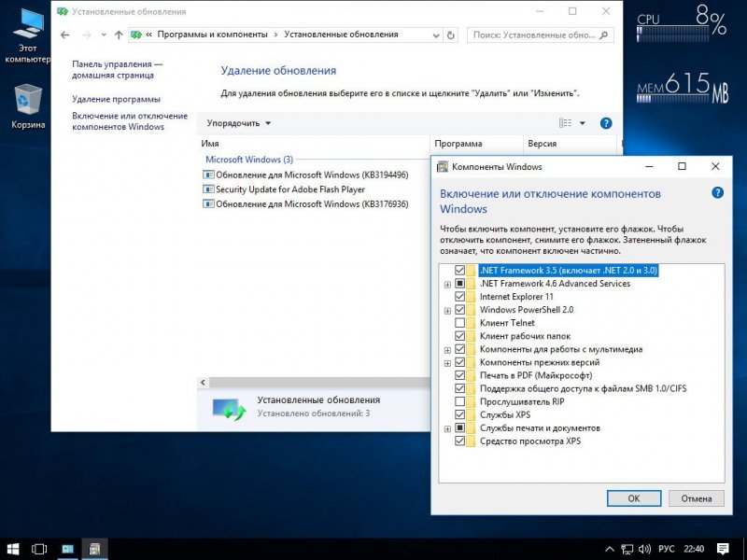Open the This Computer desktop icon
Screen dimensions: 747x560
27,35
